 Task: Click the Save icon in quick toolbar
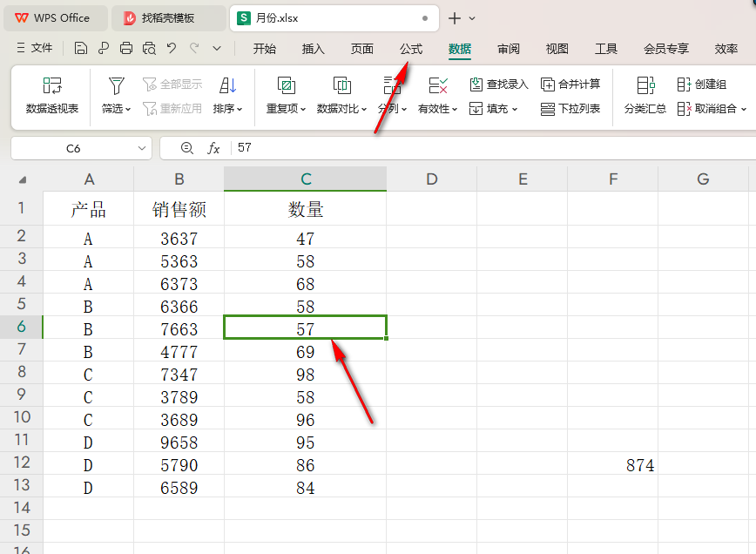(81, 48)
